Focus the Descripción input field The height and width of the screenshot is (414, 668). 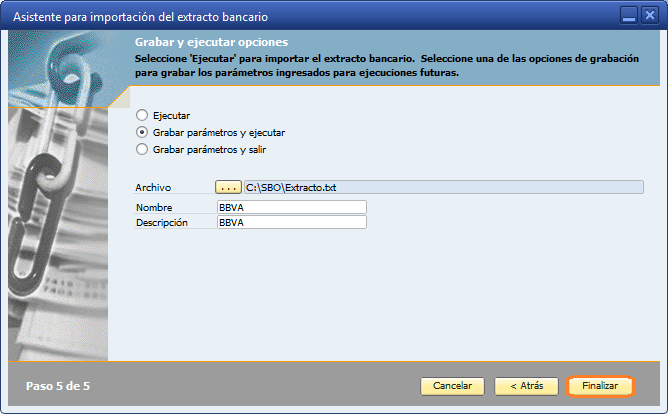(291, 222)
